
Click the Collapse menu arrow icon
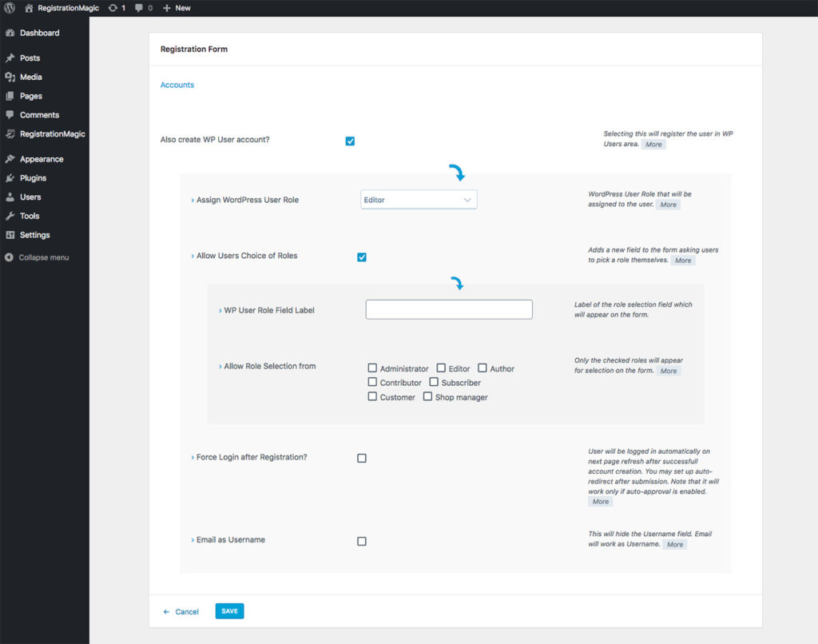click(x=10, y=257)
